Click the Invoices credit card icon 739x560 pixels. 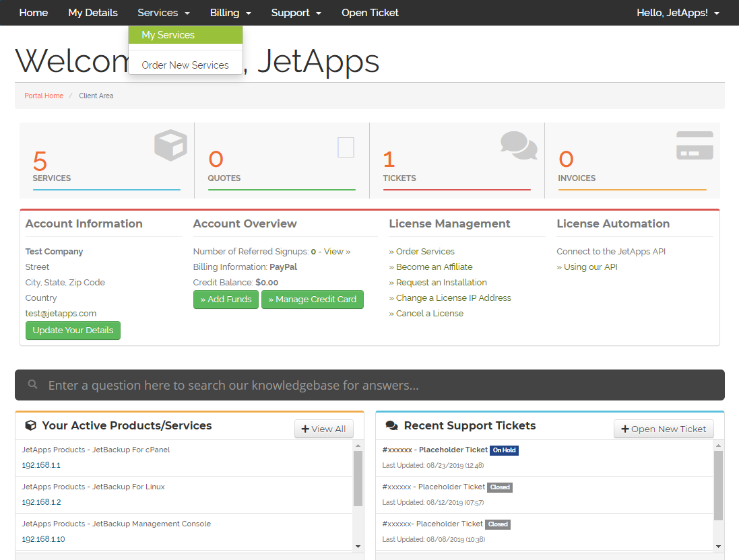[695, 145]
